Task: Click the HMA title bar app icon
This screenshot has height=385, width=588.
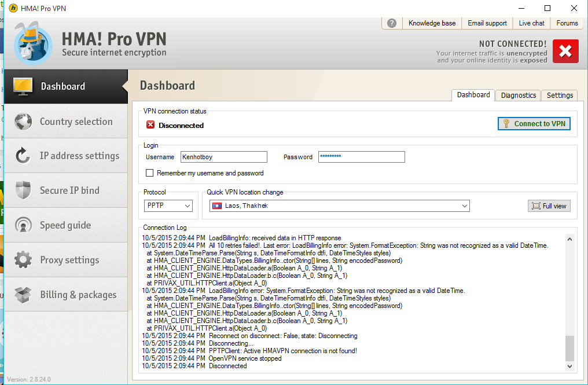Action: pos(13,8)
